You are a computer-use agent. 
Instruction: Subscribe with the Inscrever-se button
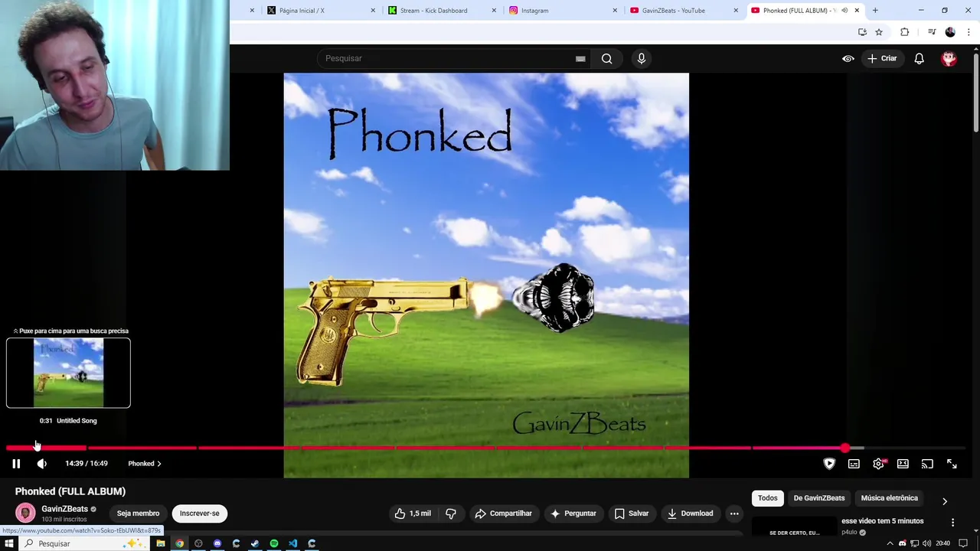(x=200, y=514)
